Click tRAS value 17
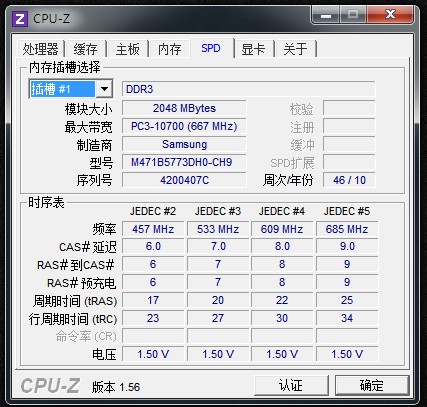 [x=153, y=300]
